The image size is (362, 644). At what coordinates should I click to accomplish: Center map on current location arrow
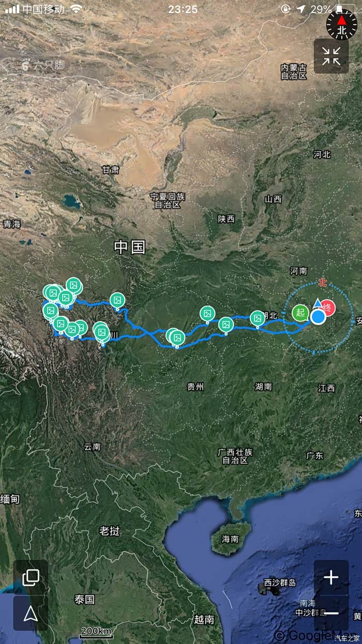[31, 613]
